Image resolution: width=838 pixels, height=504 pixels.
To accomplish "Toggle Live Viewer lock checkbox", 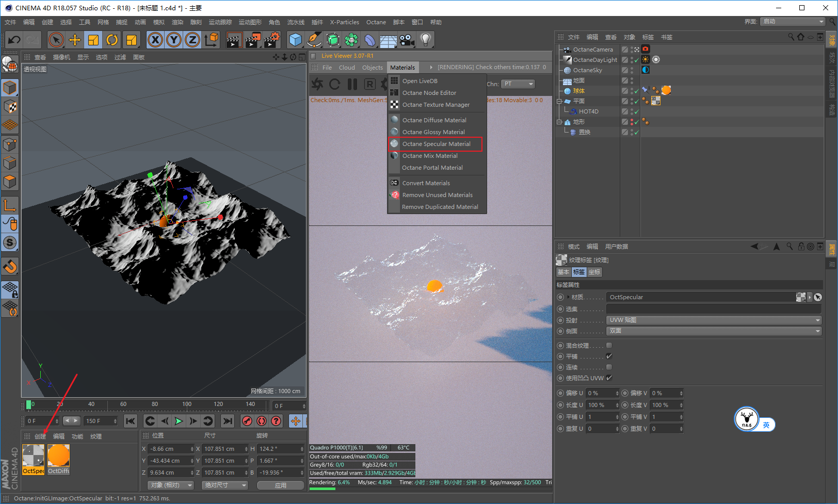I will (x=313, y=56).
